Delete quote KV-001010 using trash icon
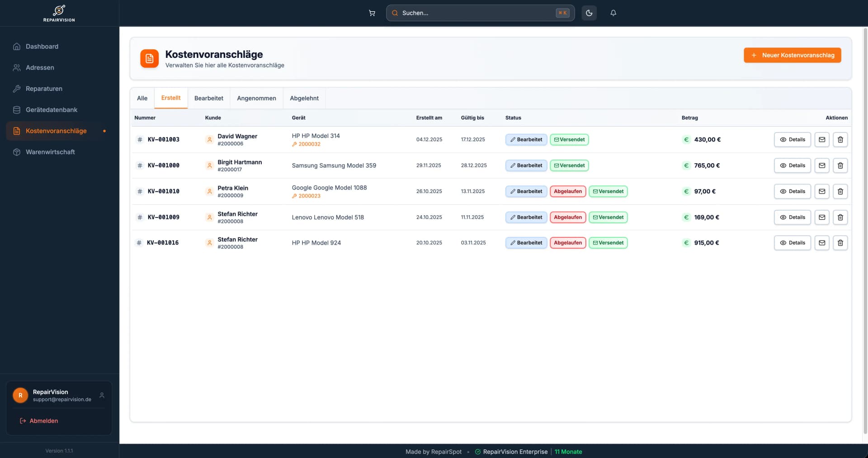This screenshot has height=458, width=868. 840,191
